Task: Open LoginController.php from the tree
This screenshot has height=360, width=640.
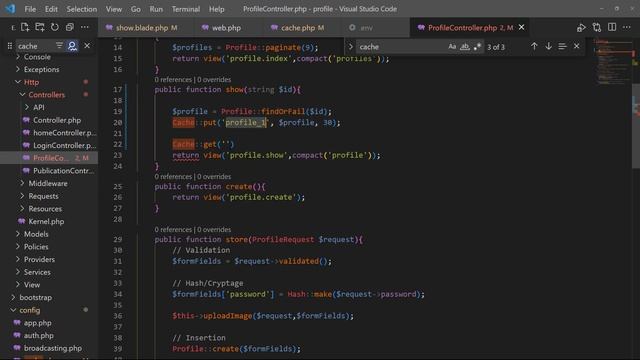Action: [64, 145]
